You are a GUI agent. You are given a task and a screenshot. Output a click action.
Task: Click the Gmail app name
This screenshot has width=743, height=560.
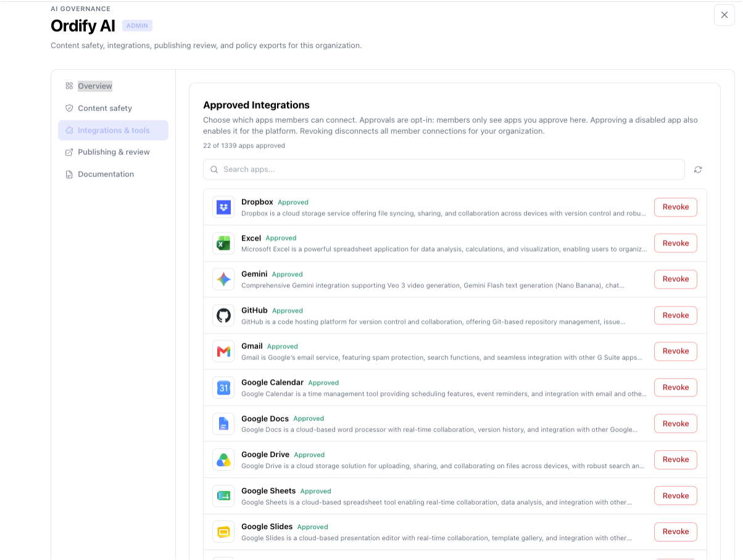tap(252, 346)
